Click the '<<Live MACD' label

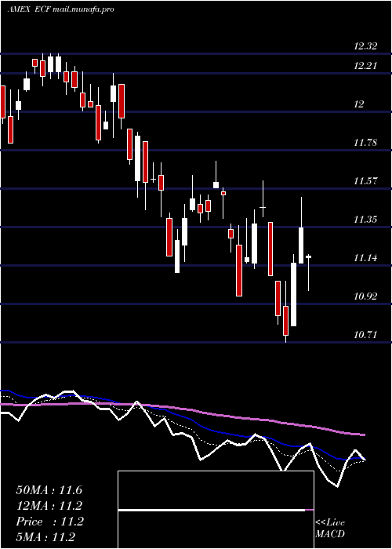coord(330,528)
